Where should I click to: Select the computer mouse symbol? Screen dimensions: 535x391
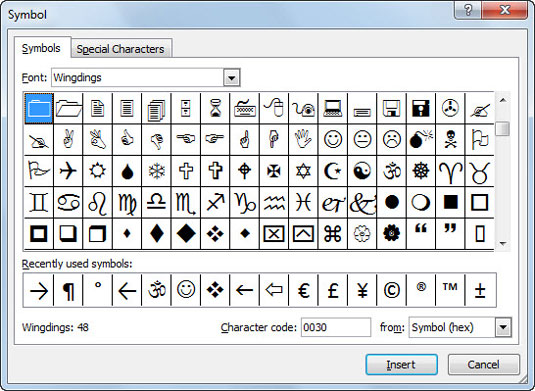(274, 108)
